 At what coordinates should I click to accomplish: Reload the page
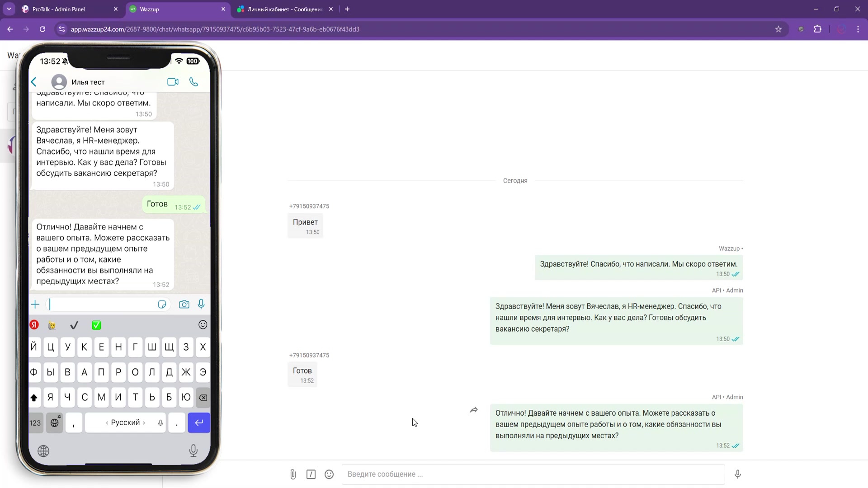[42, 29]
